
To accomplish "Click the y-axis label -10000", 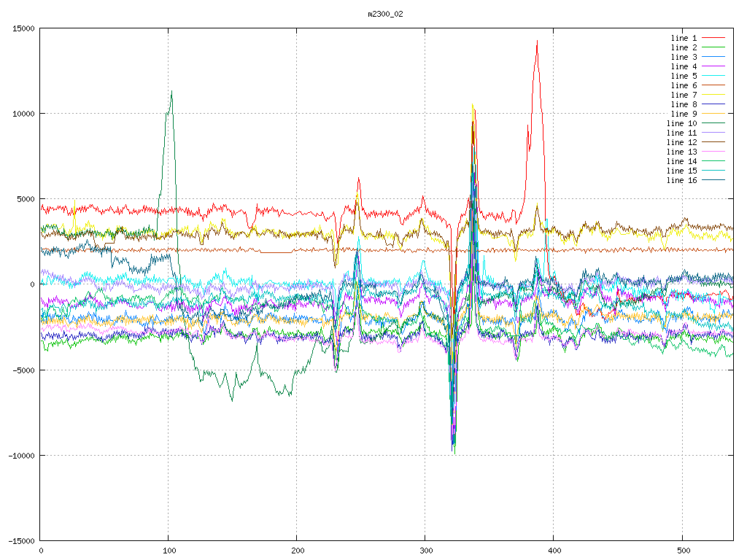I will pyautogui.click(x=22, y=456).
